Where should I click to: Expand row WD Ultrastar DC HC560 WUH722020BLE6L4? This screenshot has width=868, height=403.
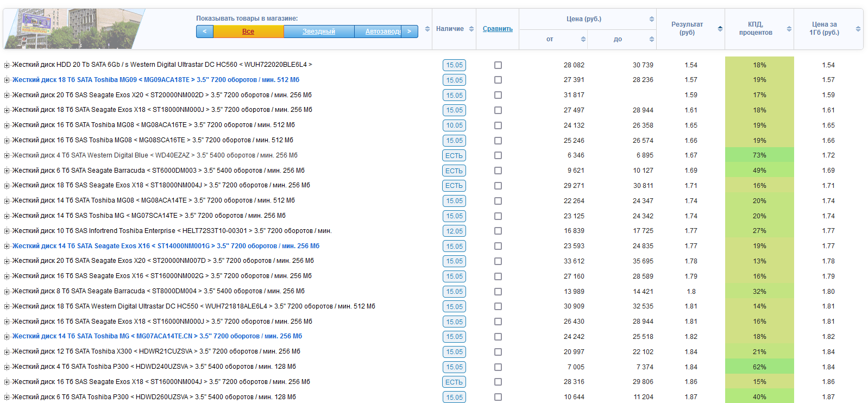[x=7, y=65]
